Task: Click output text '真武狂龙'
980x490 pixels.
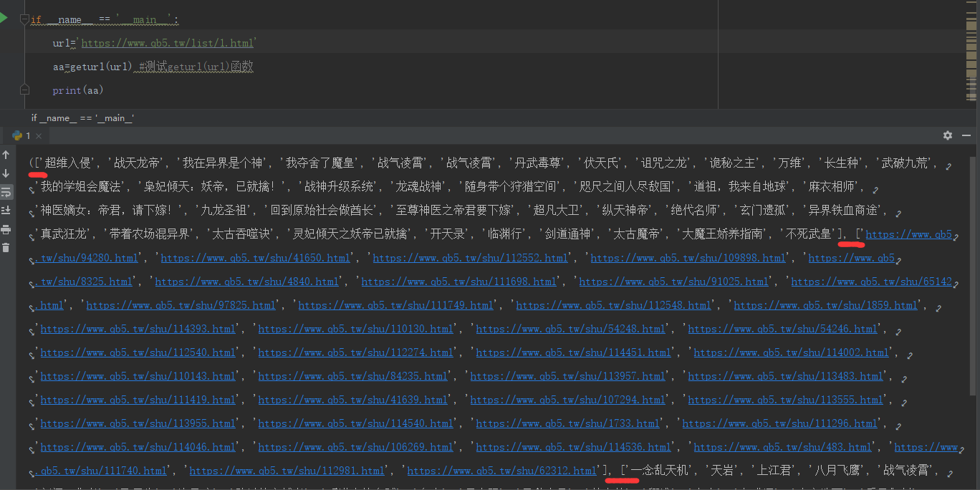Action: click(x=63, y=234)
